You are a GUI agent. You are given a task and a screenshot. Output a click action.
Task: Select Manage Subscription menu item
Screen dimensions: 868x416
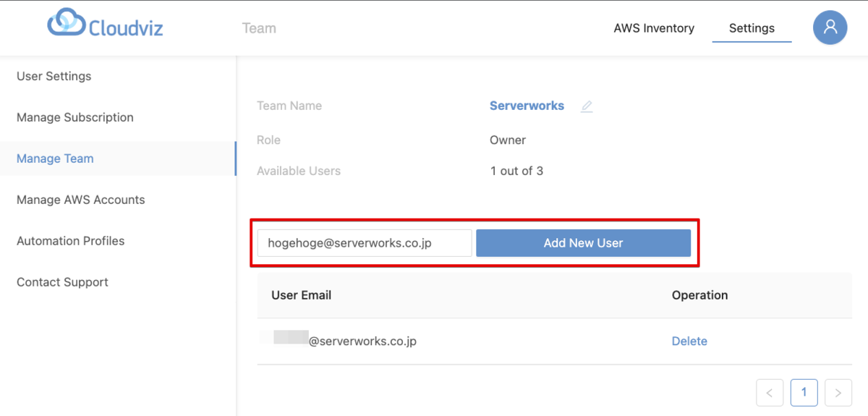click(x=75, y=117)
